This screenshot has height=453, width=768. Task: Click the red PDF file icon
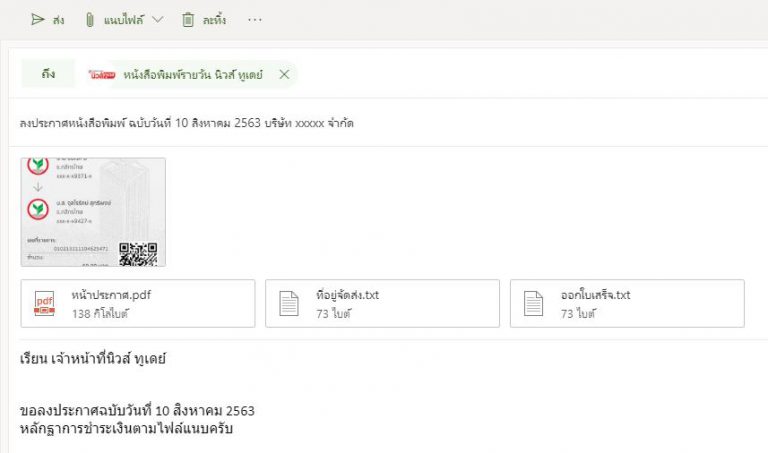pos(45,304)
